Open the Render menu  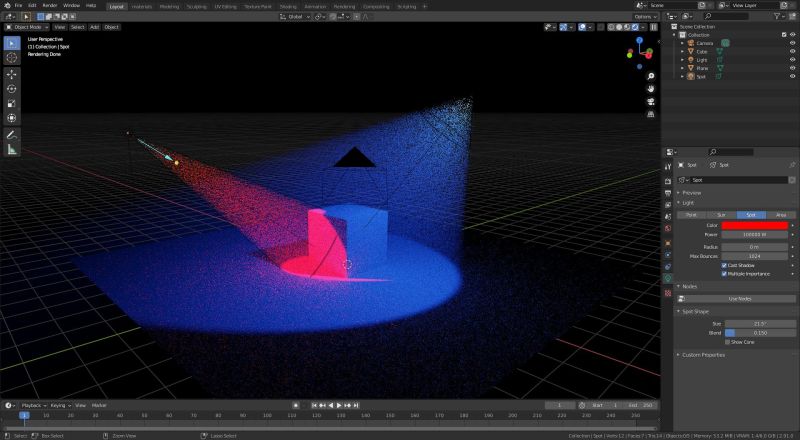click(49, 6)
